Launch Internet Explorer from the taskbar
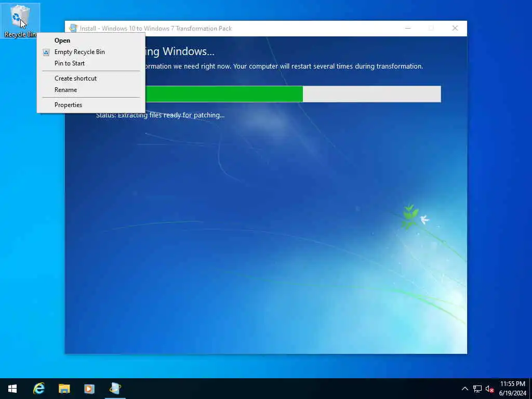Viewport: 532px width, 399px height. coord(38,389)
